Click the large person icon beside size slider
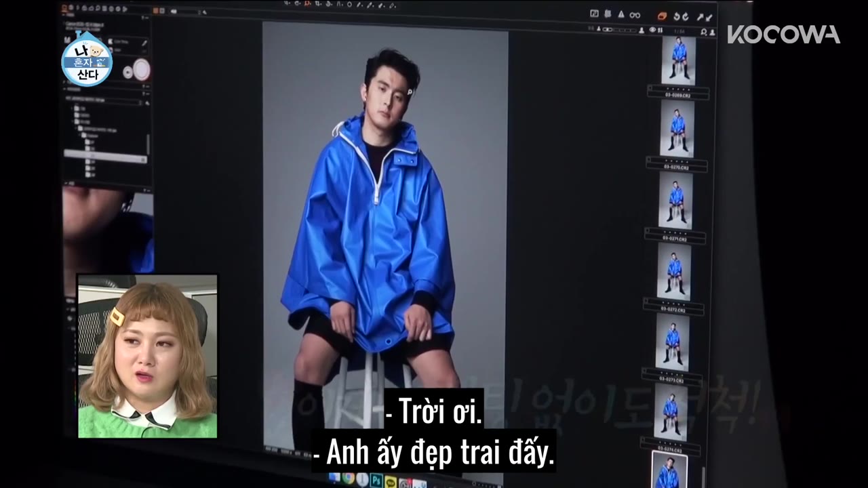Image resolution: width=868 pixels, height=488 pixels. [642, 30]
